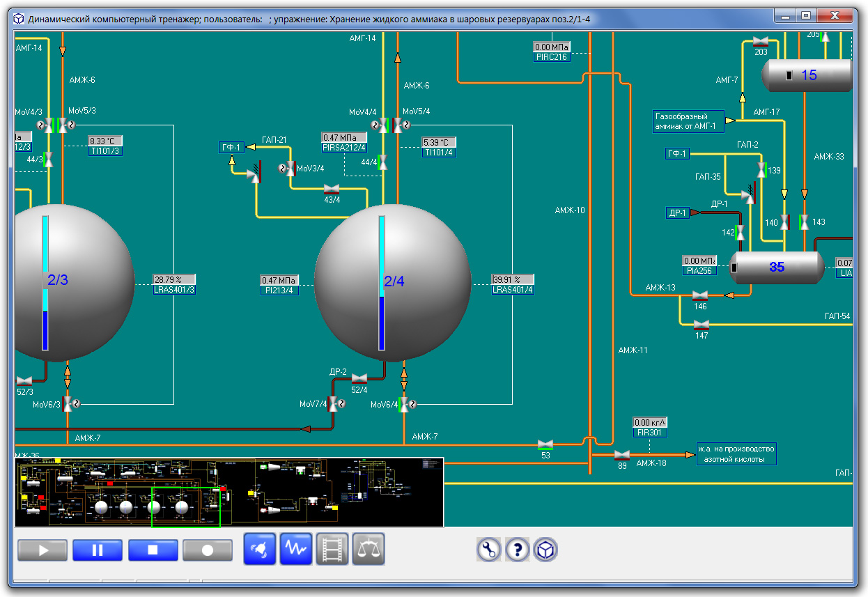This screenshot has width=868, height=597.
Task: Click the alarm bell icon in toolbar
Action: pos(260,550)
